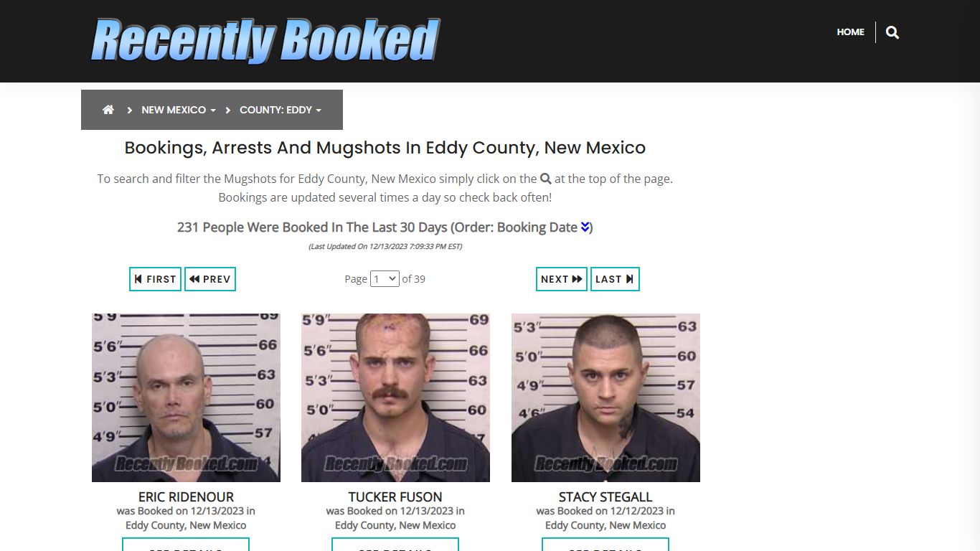This screenshot has height=551, width=980.
Task: Open Eric Ridenour's mugshot photo
Action: coord(186,397)
